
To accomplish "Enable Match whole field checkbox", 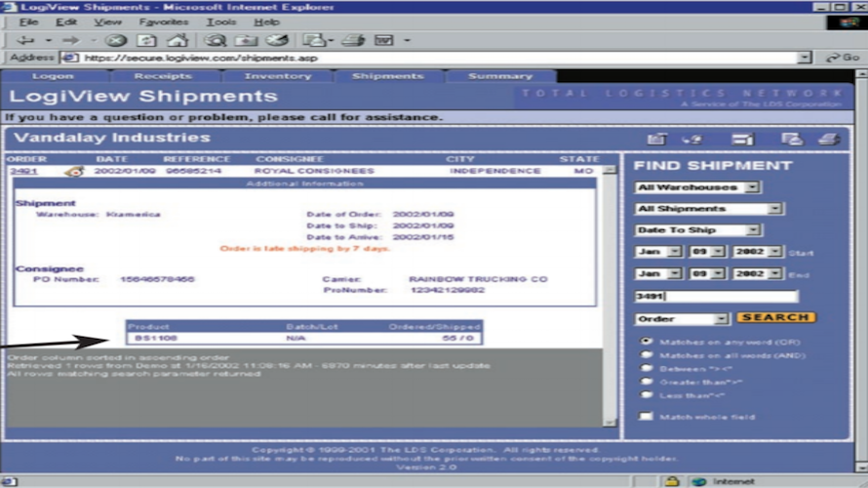I will (646, 416).
